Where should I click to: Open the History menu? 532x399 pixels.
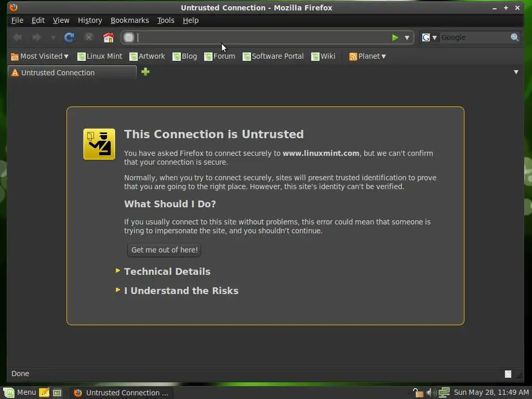pos(90,20)
